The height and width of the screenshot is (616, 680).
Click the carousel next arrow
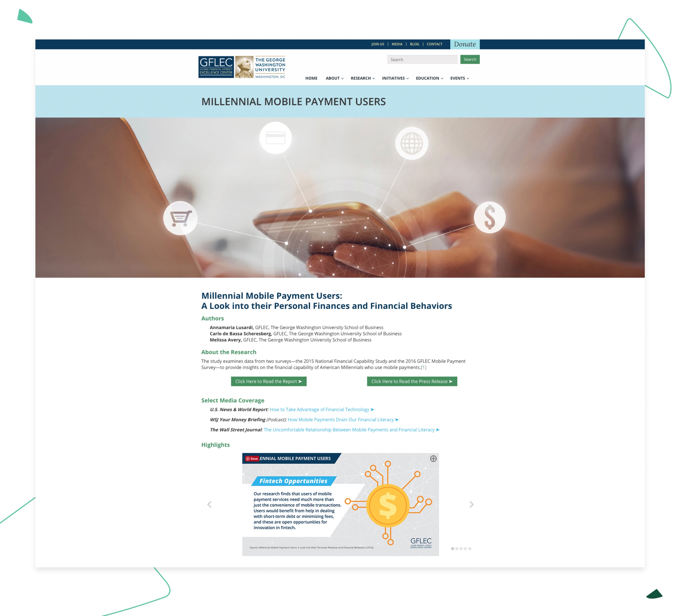pyautogui.click(x=471, y=504)
